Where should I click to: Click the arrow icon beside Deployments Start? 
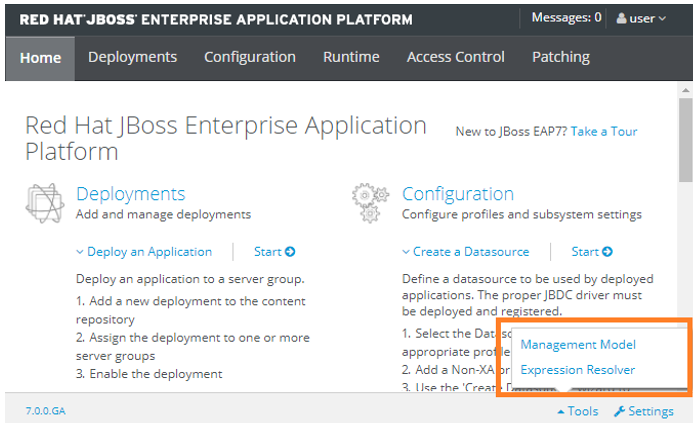click(290, 252)
